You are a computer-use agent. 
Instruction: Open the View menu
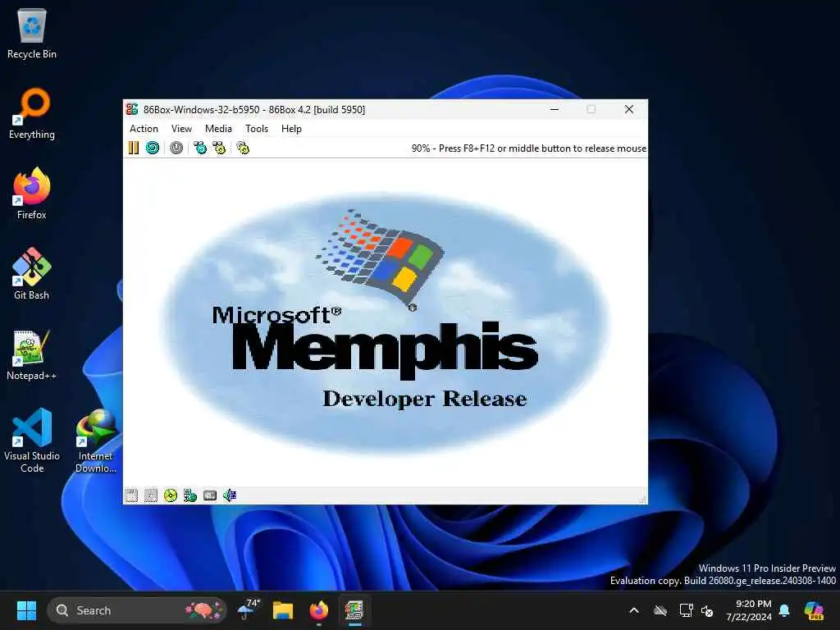[x=181, y=129]
